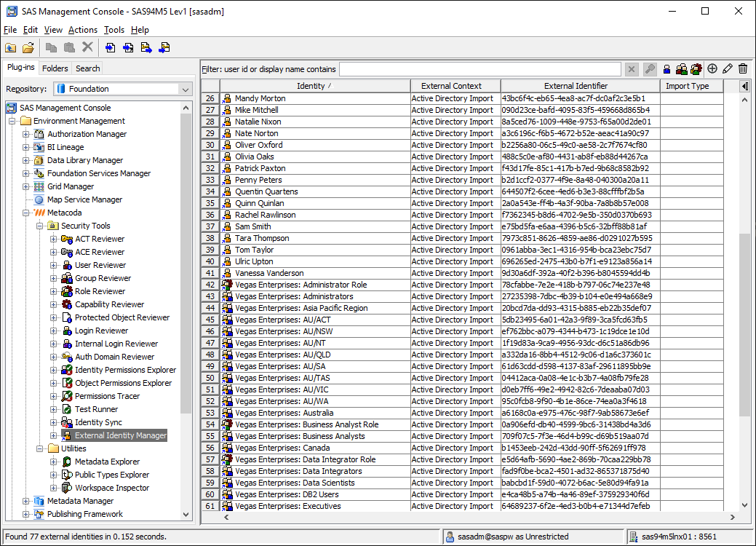This screenshot has width=756, height=546.
Task: Toggle the side panel collapse arrow button
Action: (x=745, y=86)
